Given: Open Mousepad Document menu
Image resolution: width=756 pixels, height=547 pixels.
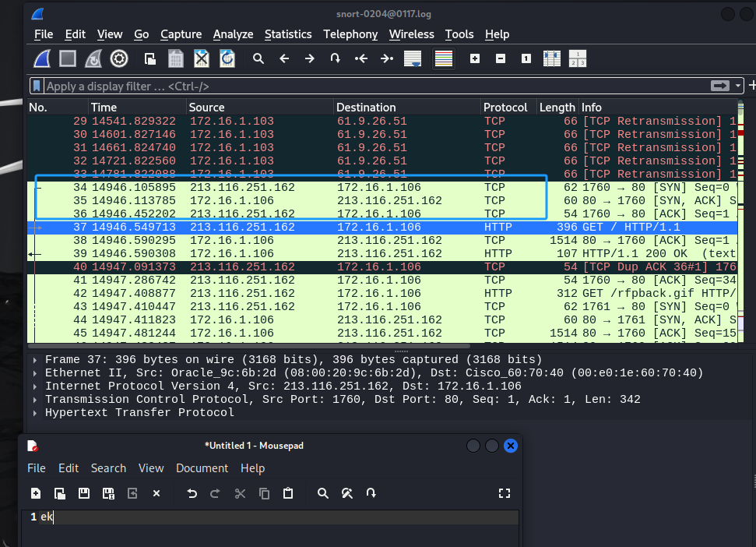Looking at the screenshot, I should point(202,468).
